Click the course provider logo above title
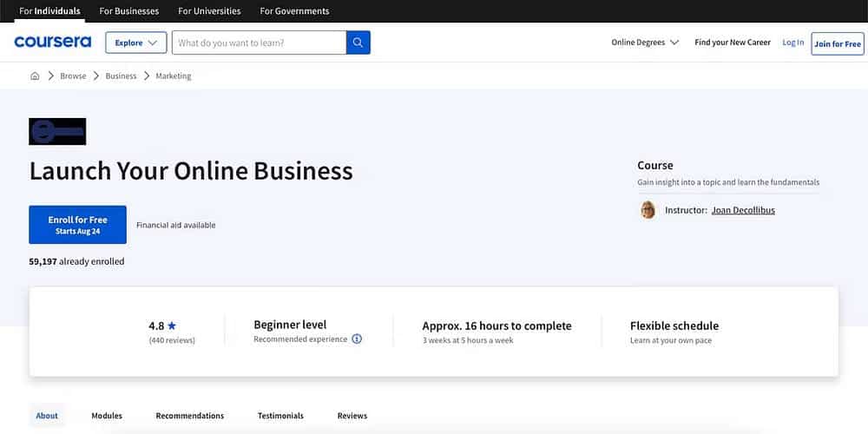Image resolution: width=868 pixels, height=434 pixels. [x=57, y=132]
